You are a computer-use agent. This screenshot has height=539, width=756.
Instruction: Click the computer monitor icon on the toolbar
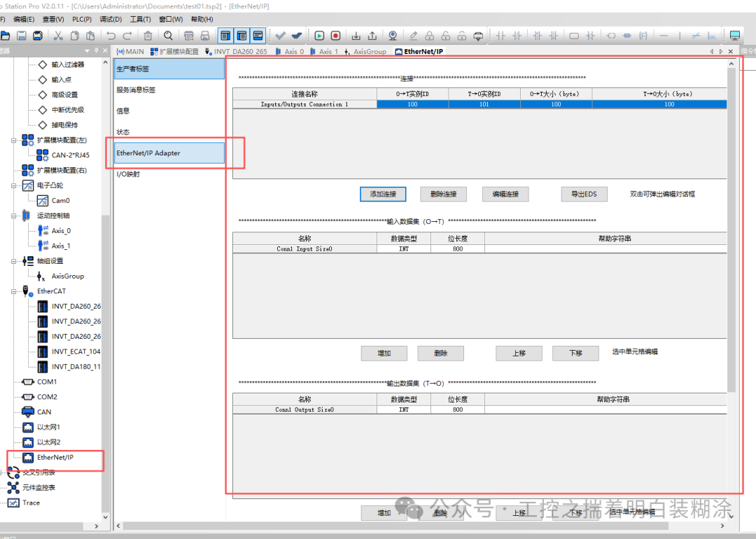pyautogui.click(x=735, y=36)
